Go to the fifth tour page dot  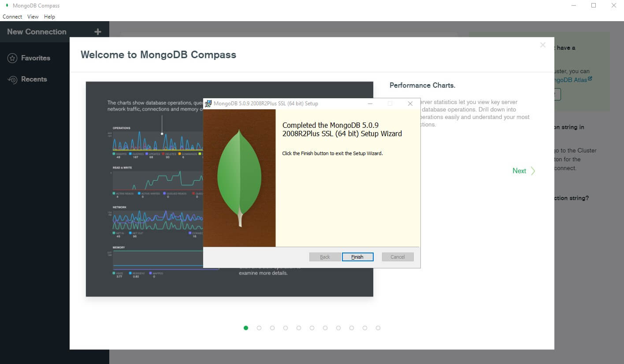pyautogui.click(x=299, y=328)
